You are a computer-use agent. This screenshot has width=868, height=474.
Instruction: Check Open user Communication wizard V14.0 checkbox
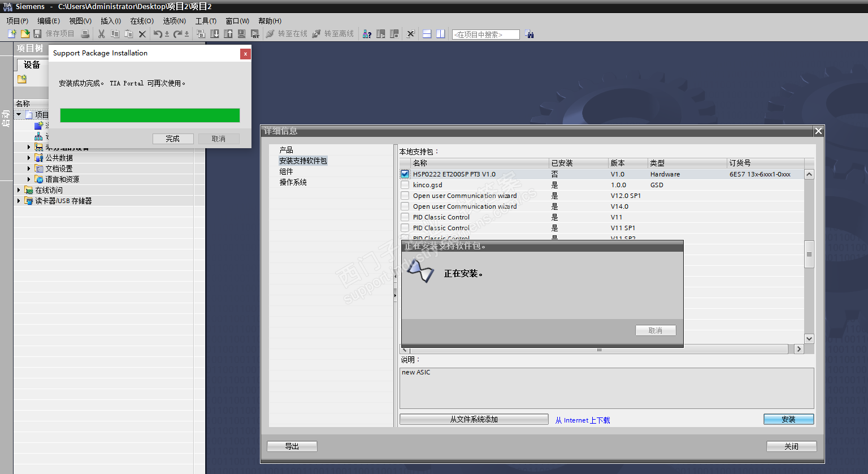click(x=405, y=206)
